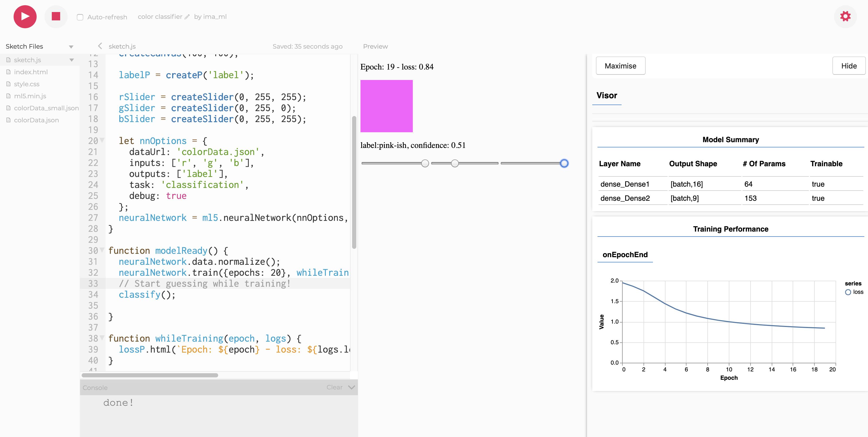Collapse the sidebar with the left chevron
Image resolution: width=868 pixels, height=437 pixels.
(100, 46)
